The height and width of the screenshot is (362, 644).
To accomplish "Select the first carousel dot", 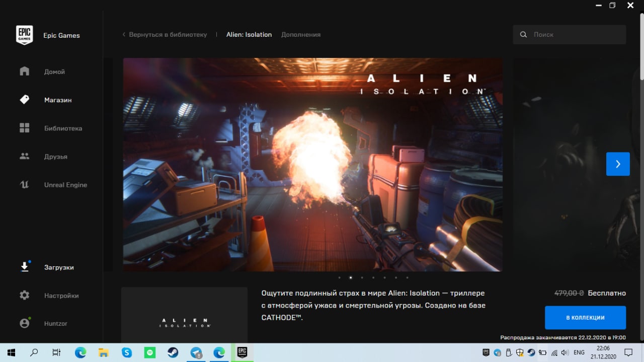I will click(339, 277).
